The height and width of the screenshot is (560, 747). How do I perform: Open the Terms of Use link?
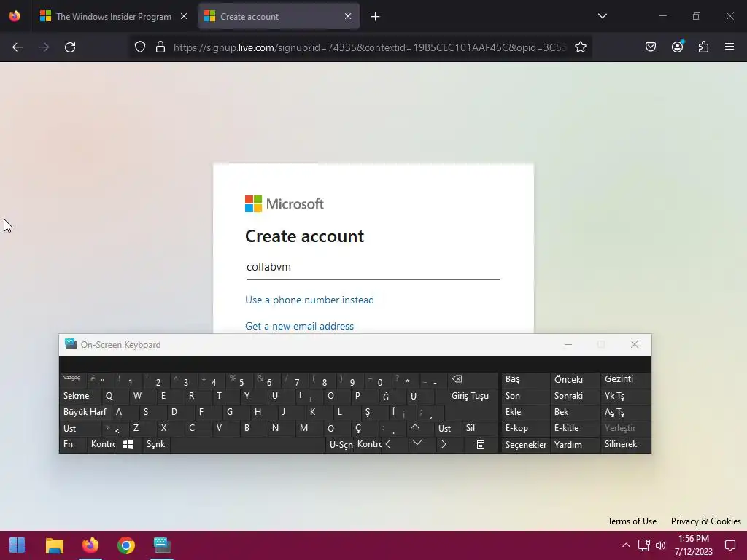[632, 521]
